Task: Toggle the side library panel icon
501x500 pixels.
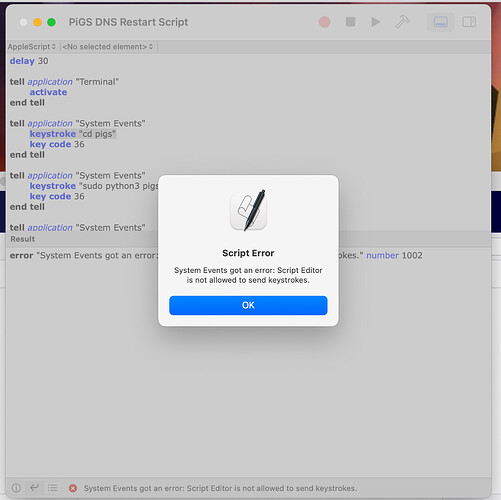Action: (469, 22)
